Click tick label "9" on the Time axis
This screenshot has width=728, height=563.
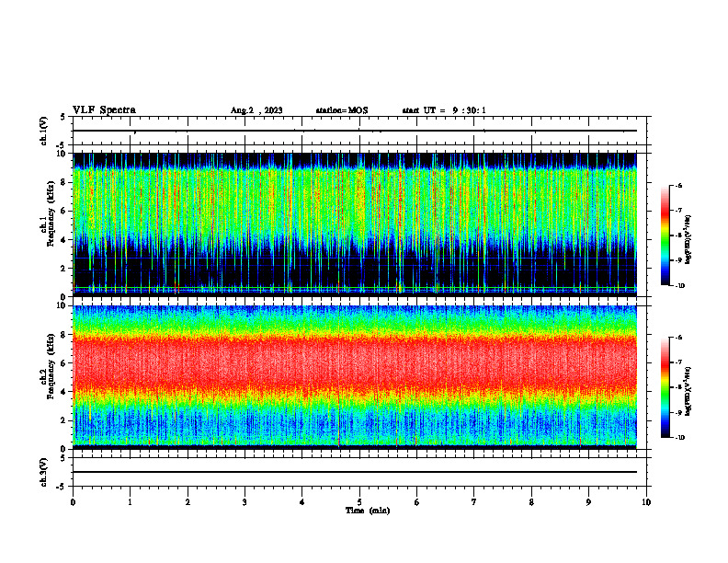[588, 502]
